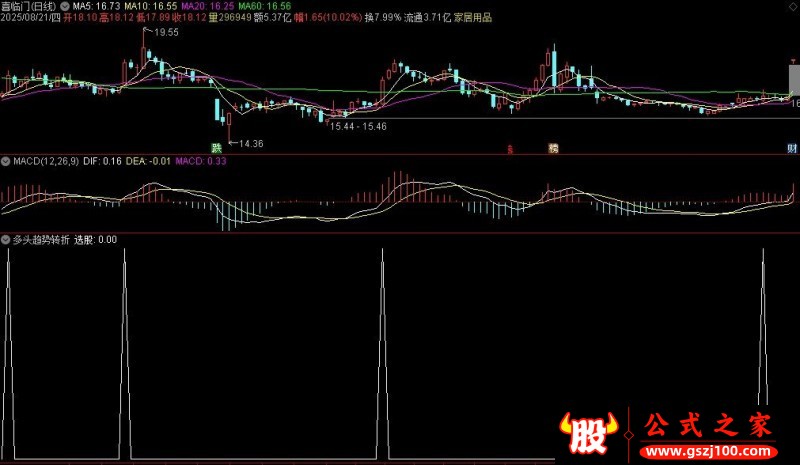
Task: Click the change value 幅1.65(10.02%)
Action: tap(328, 18)
